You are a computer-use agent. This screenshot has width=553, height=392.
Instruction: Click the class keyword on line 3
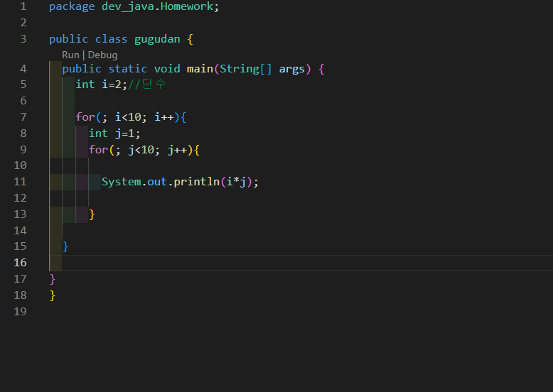point(111,39)
